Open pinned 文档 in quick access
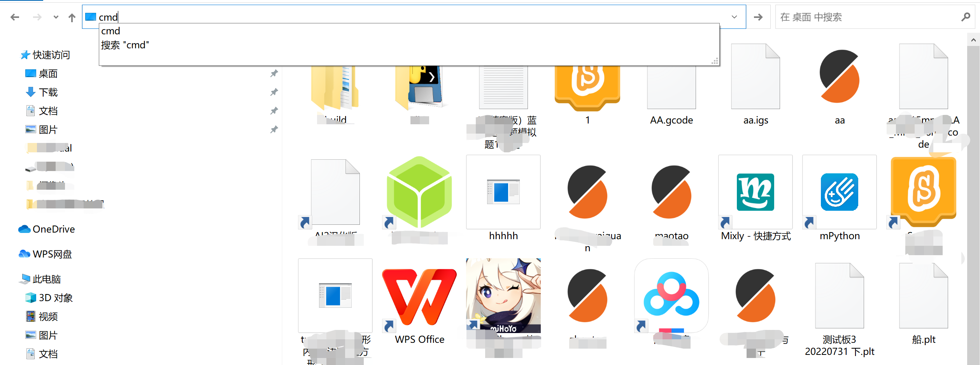The image size is (980, 365). [42, 111]
